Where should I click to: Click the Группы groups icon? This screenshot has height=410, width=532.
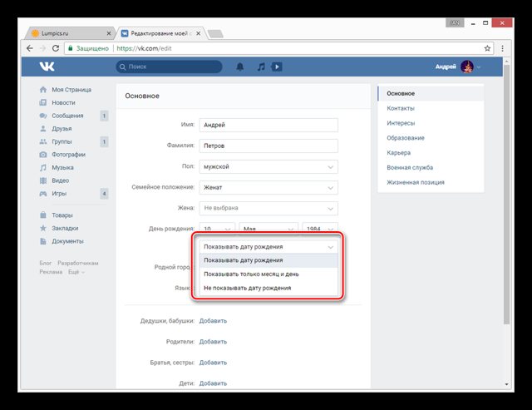[43, 141]
